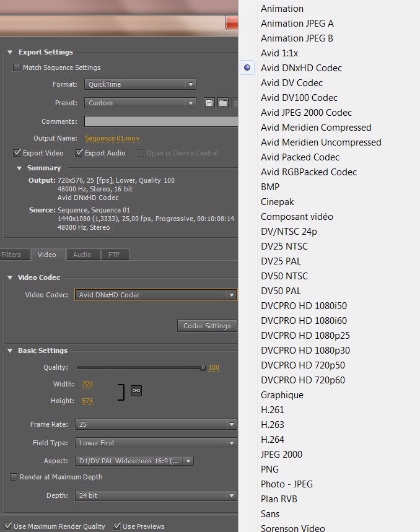
Task: Choose Sans in codec list
Action: (270, 514)
